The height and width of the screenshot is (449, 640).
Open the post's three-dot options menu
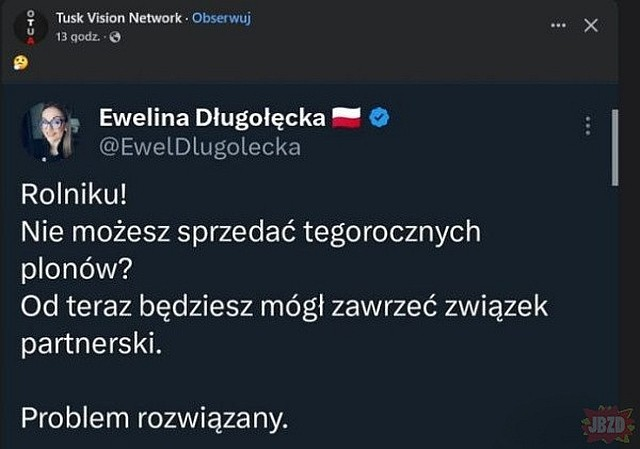pos(558,25)
